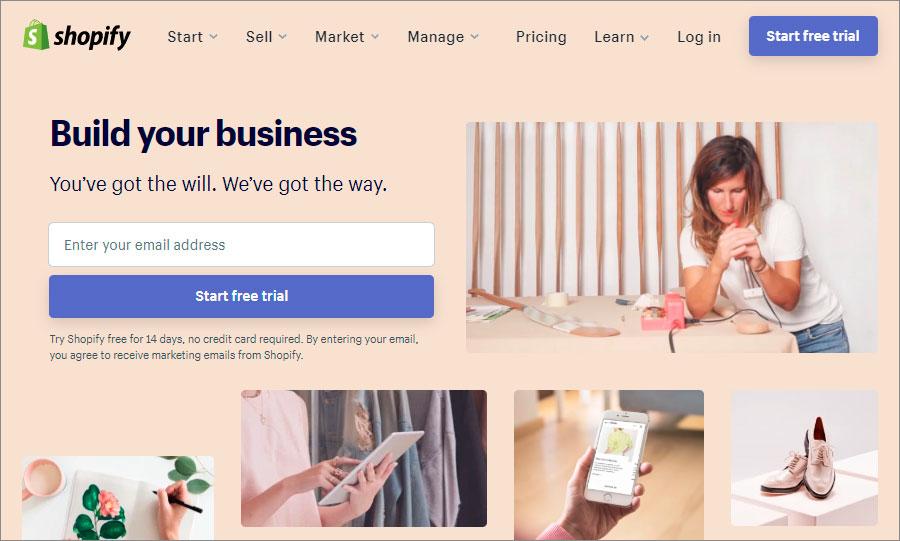Select the pink oxford shoes photo
The height and width of the screenshot is (541, 900).
point(804,457)
